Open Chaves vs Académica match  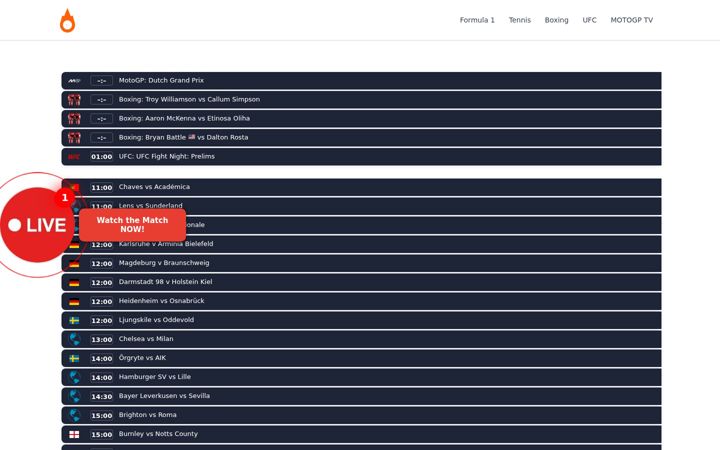pos(361,187)
